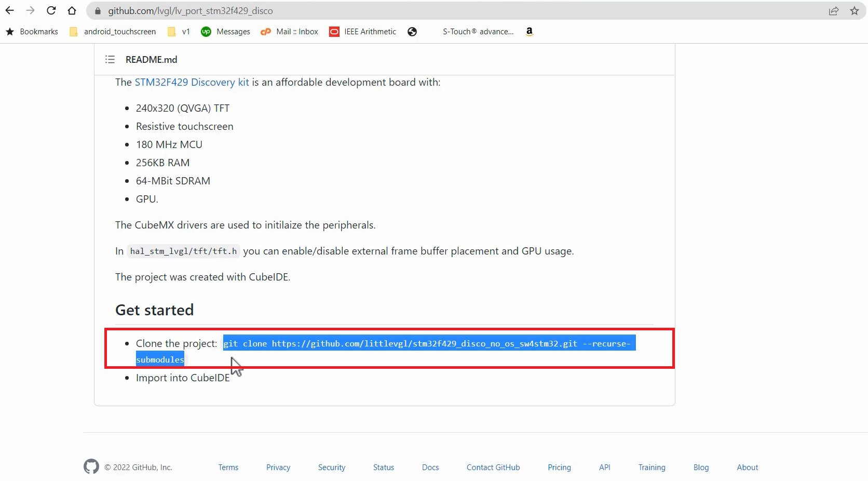
Task: Click the Import into CubeIDE bullet
Action: click(x=183, y=378)
